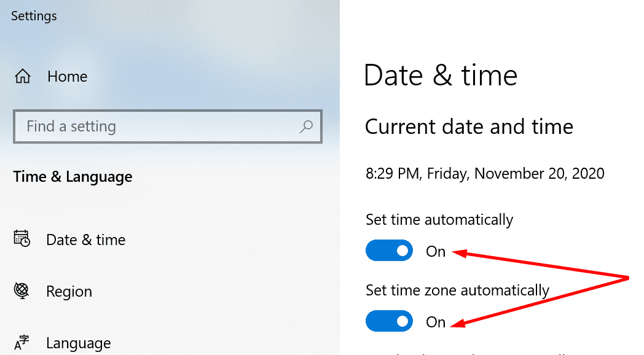The height and width of the screenshot is (355, 644).
Task: Select the Region globe icon
Action: coord(22,291)
